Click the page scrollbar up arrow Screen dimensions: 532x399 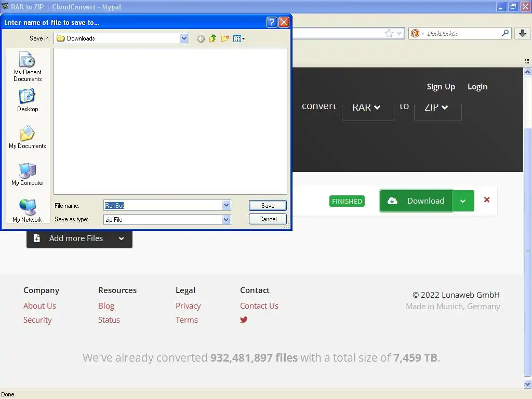pyautogui.click(x=527, y=72)
